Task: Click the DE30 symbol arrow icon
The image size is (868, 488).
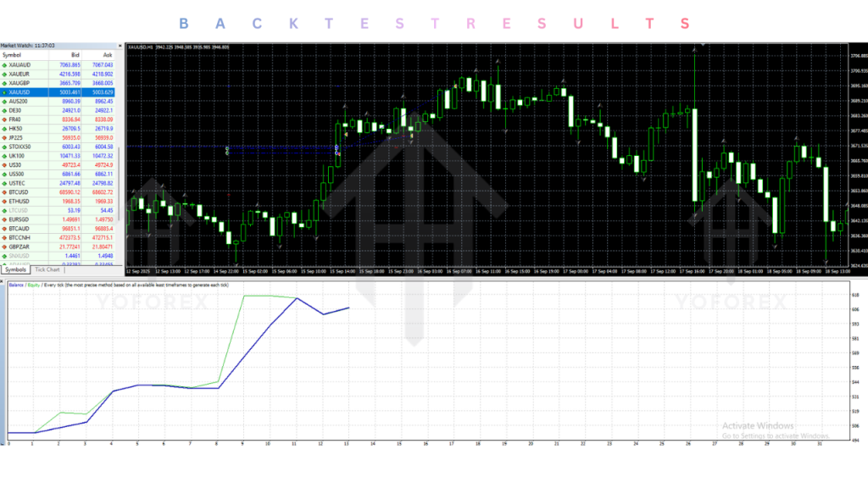Action: pyautogui.click(x=5, y=110)
